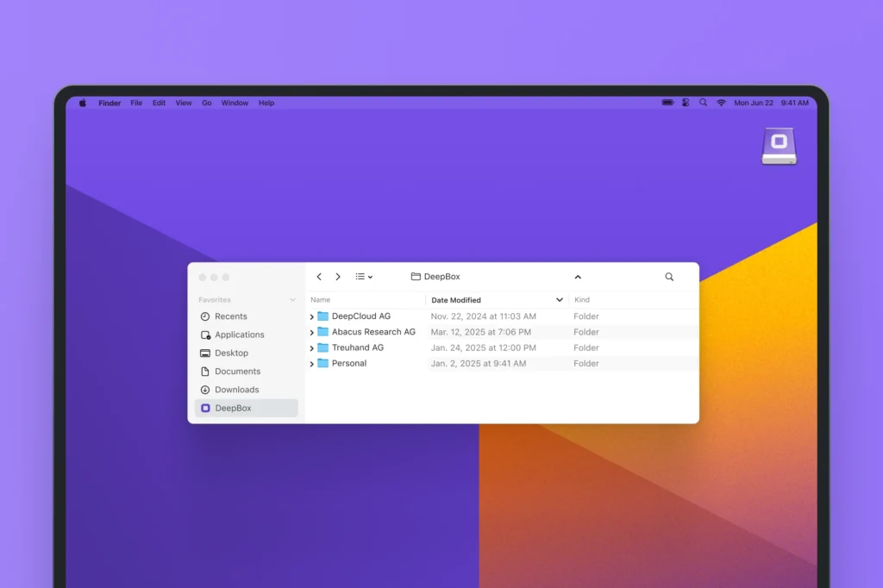Click Folder kind in Personal row

[x=586, y=364]
